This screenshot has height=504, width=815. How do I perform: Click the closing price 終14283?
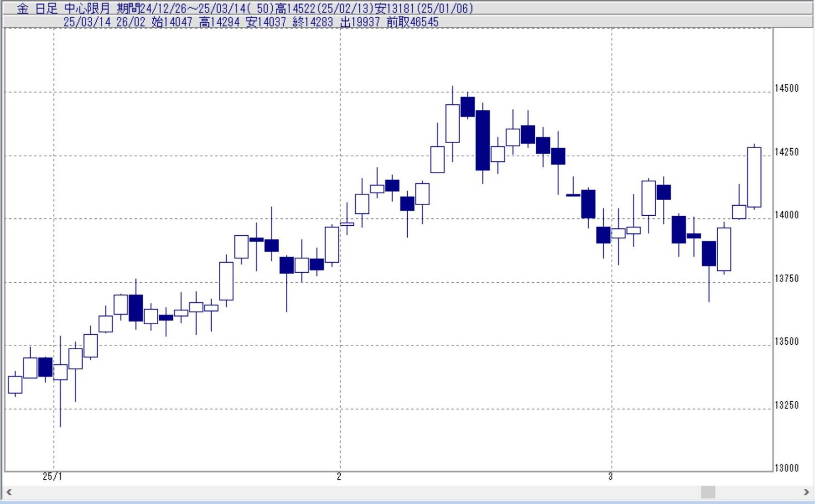(x=313, y=22)
